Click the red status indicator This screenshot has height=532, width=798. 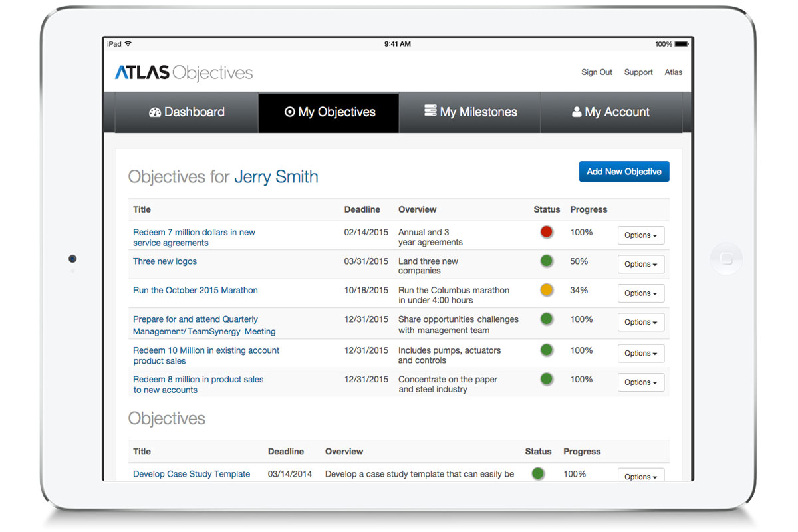tap(547, 231)
